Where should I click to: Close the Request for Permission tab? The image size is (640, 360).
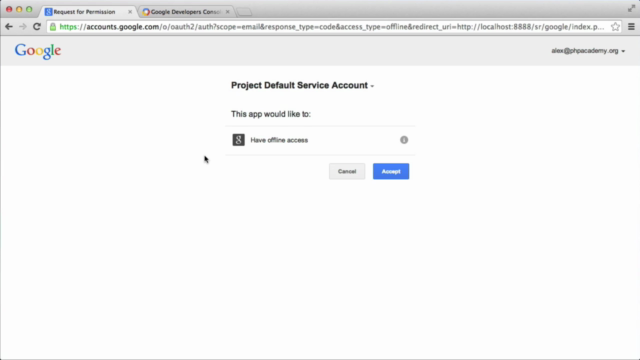(x=130, y=12)
